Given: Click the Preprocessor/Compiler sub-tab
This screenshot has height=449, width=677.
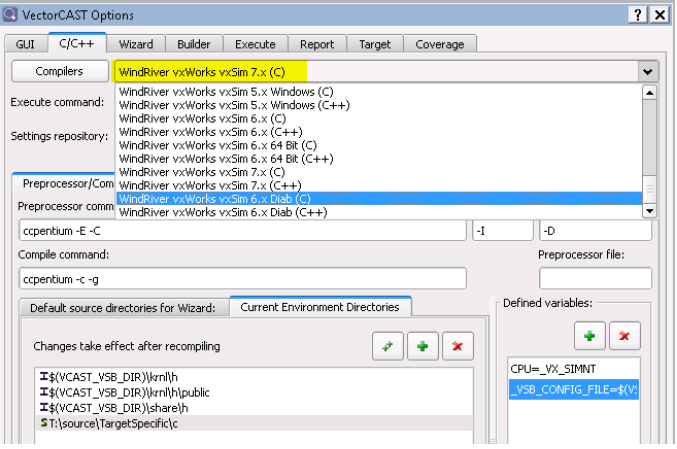Looking at the screenshot, I should pyautogui.click(x=65, y=183).
